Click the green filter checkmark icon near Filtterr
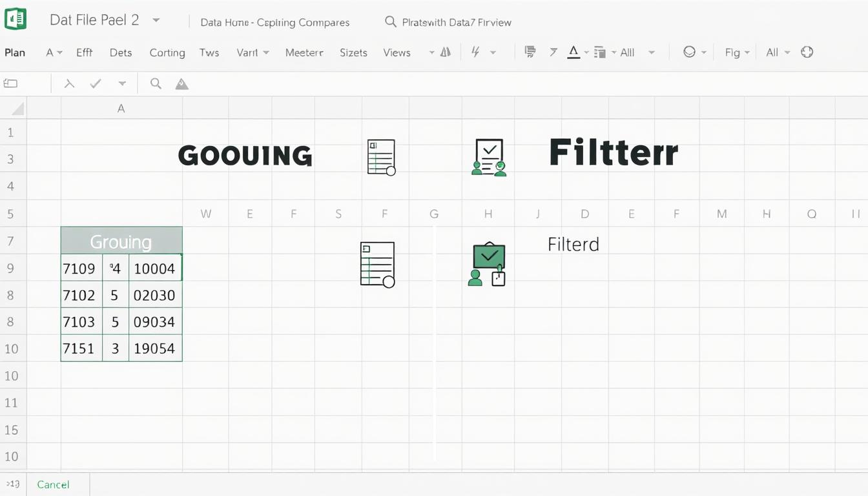868x496 pixels. point(488,156)
